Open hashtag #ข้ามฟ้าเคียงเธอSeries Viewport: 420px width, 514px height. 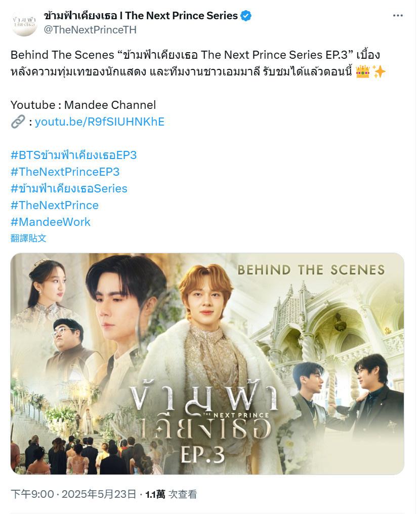tap(69, 188)
